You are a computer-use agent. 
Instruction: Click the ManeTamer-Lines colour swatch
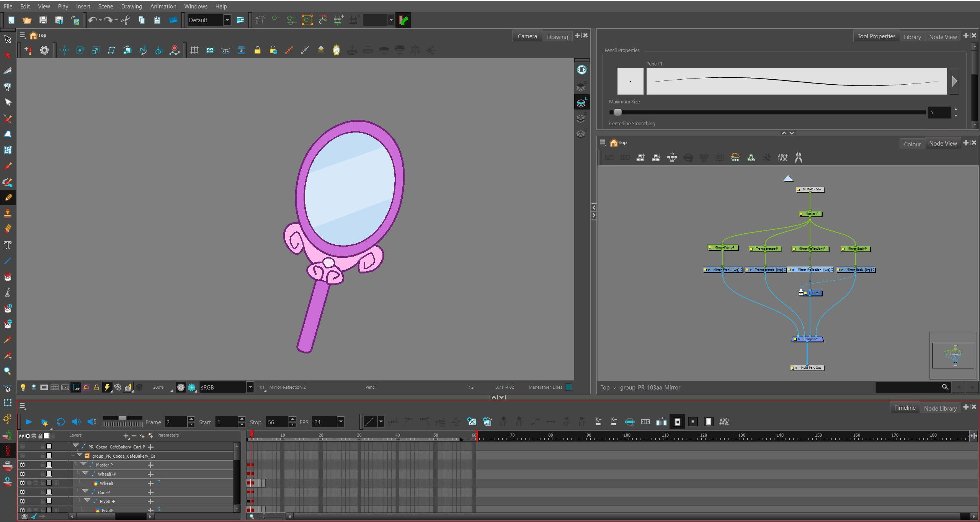coord(568,387)
